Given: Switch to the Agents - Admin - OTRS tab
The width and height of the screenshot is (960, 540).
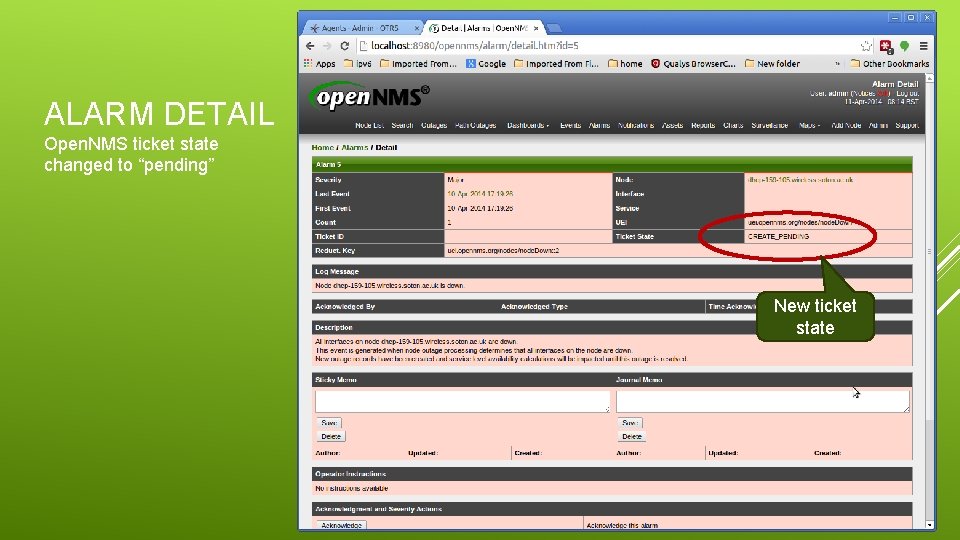Looking at the screenshot, I should tap(361, 28).
